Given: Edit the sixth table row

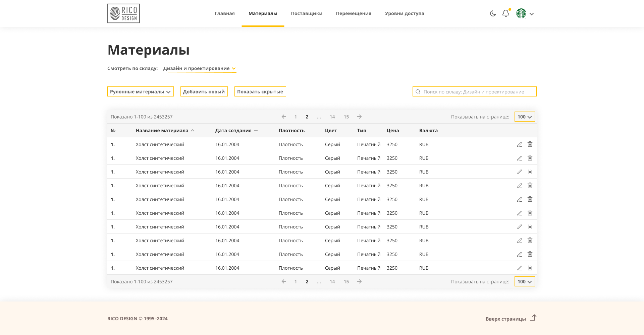Looking at the screenshot, I should (x=520, y=213).
